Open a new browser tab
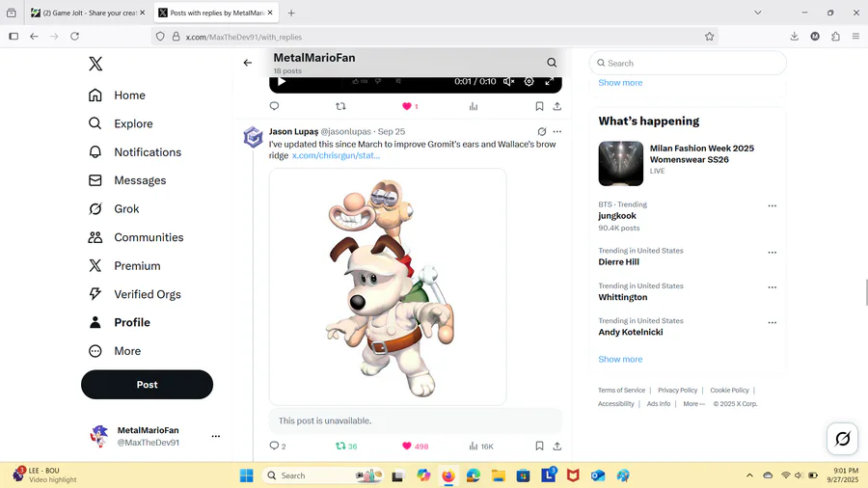The image size is (868, 488). coord(291,13)
